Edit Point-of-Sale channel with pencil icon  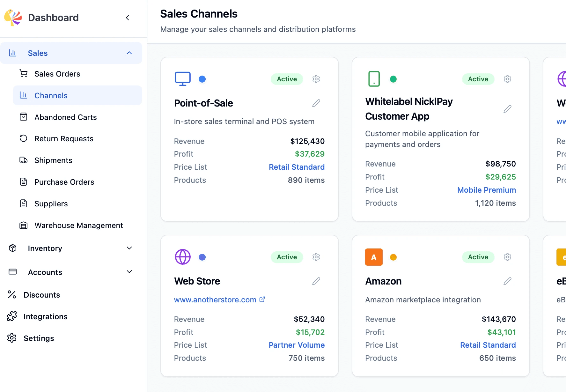[316, 103]
